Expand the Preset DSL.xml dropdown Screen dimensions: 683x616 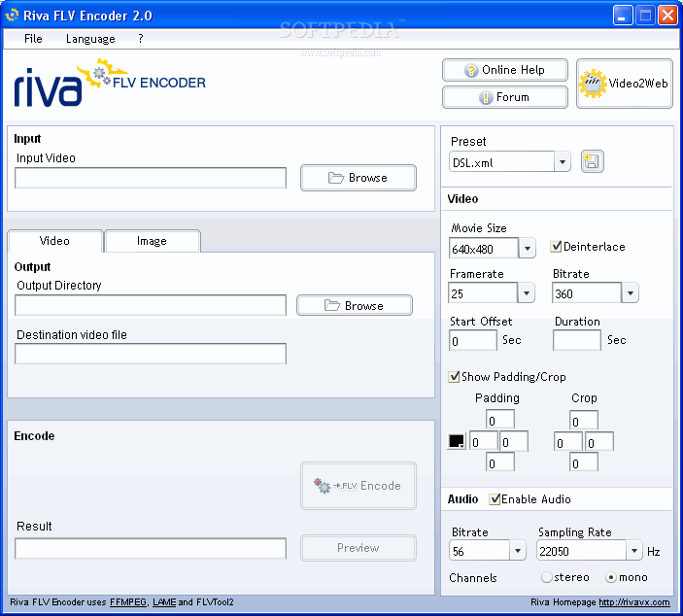click(562, 162)
